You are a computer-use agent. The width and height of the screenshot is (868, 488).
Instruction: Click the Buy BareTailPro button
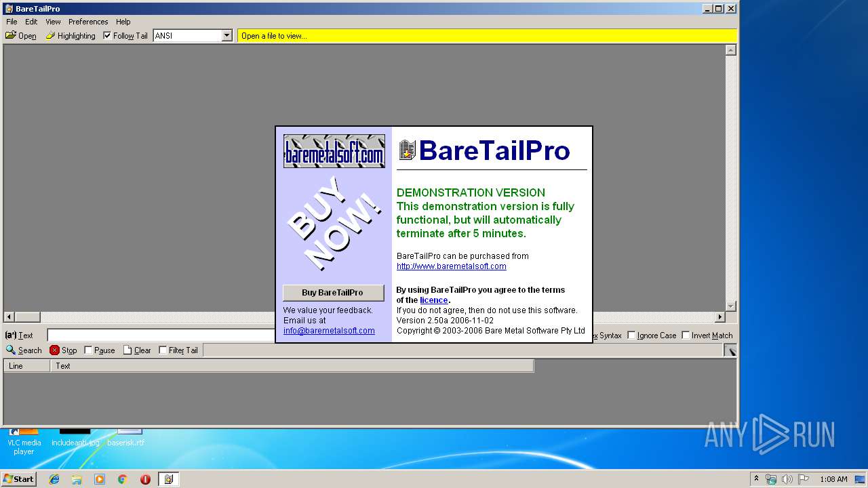[333, 293]
